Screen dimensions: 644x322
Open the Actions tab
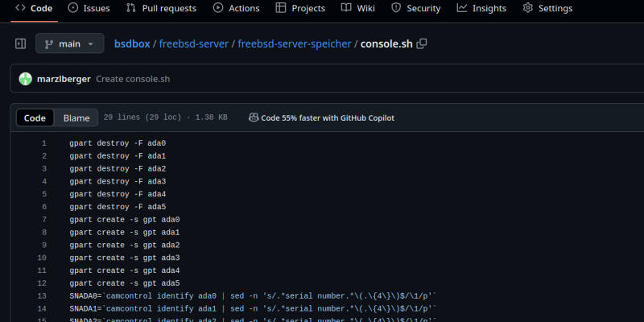236,8
